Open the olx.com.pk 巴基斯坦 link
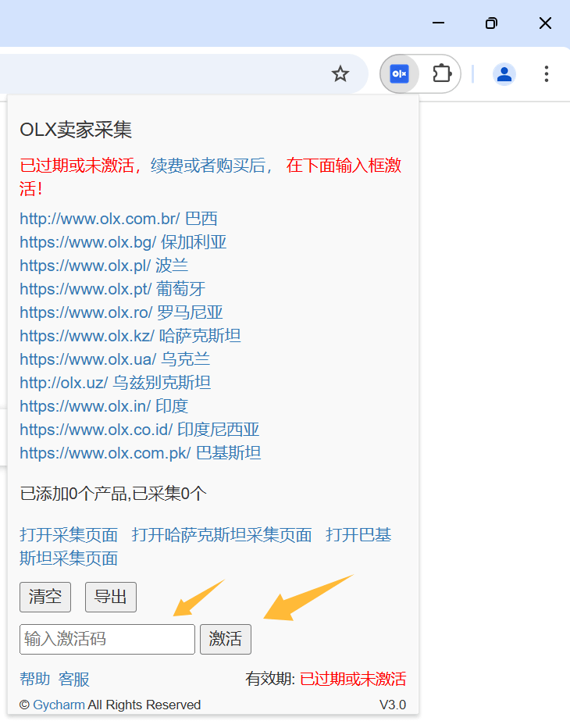Image resolution: width=570 pixels, height=728 pixels. tap(141, 453)
